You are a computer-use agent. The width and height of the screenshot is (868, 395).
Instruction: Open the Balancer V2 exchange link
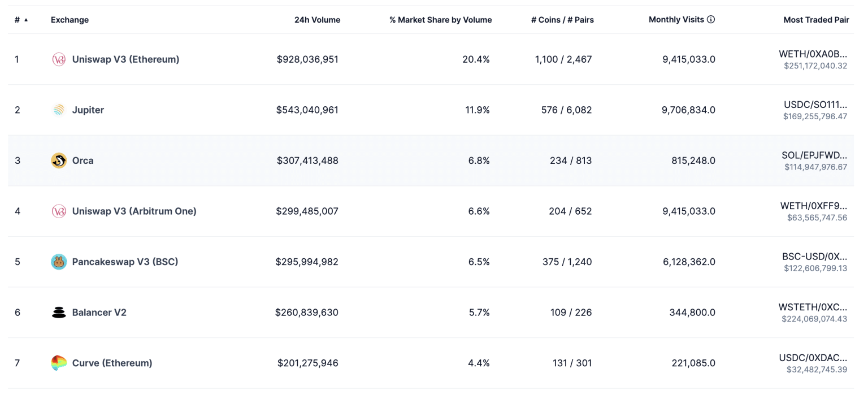(99, 312)
